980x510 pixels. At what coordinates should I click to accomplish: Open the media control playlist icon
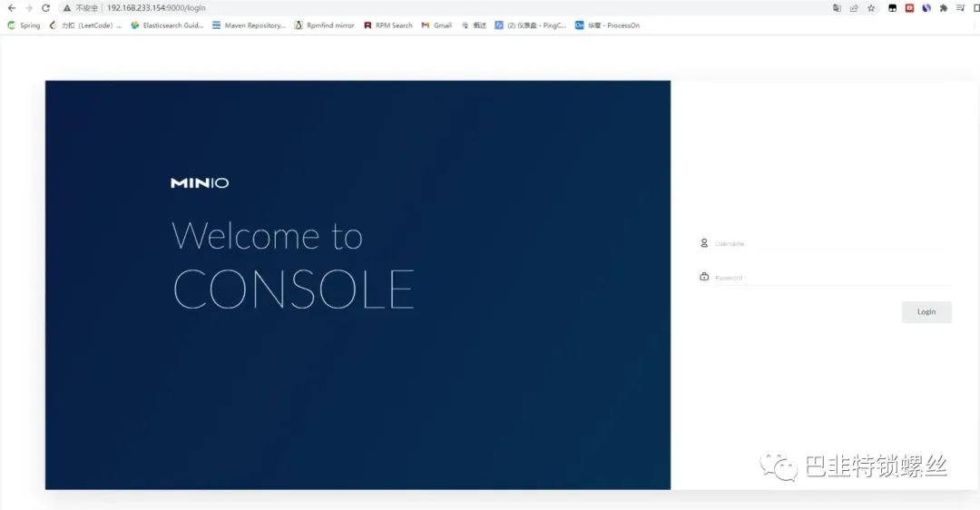[960, 8]
